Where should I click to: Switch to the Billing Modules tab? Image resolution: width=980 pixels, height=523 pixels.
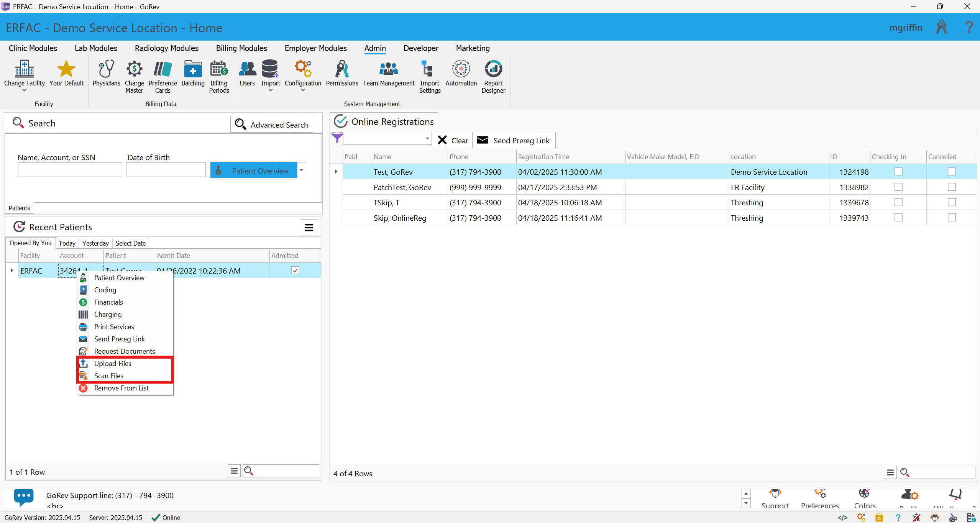(x=241, y=48)
